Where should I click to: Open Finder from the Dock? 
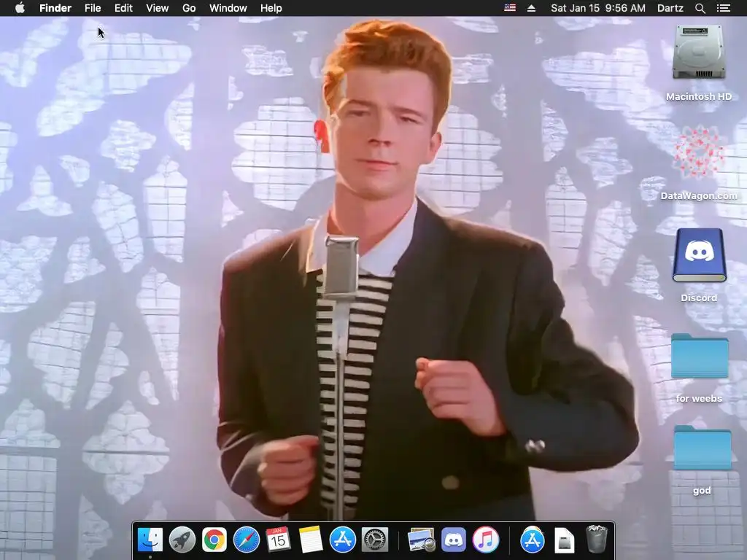[x=150, y=540]
